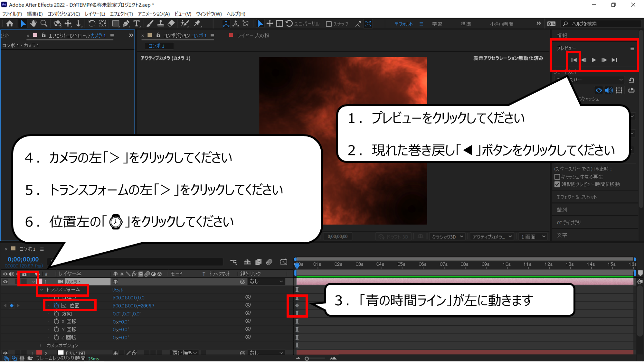Select the 学習 workspace
Viewport: 644px width, 362px height.
(437, 24)
